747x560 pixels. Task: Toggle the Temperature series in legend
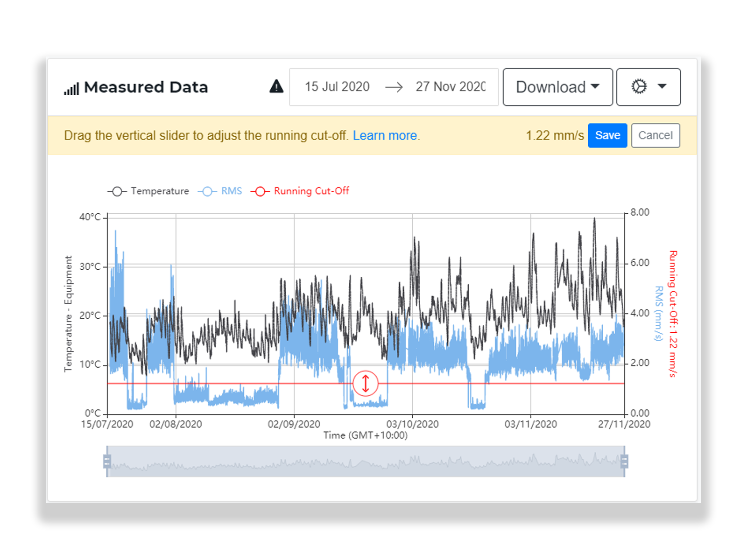coord(148,191)
